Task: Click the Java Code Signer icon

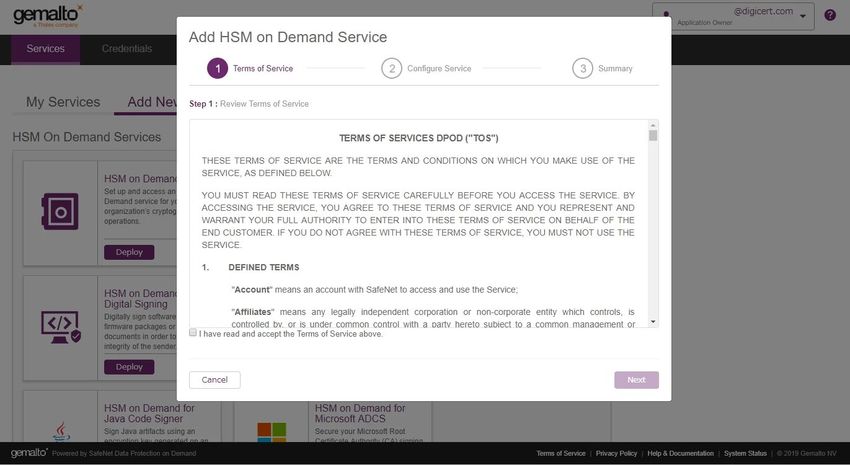Action: click(61, 431)
